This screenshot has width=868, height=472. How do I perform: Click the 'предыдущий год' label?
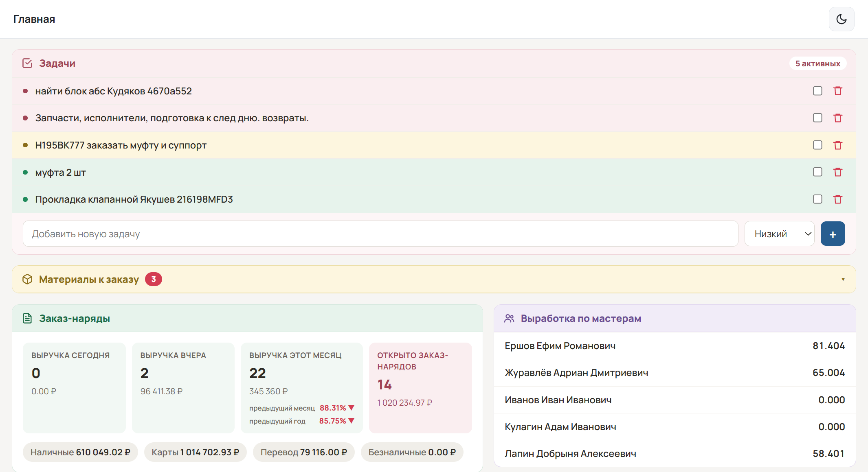[x=277, y=421]
